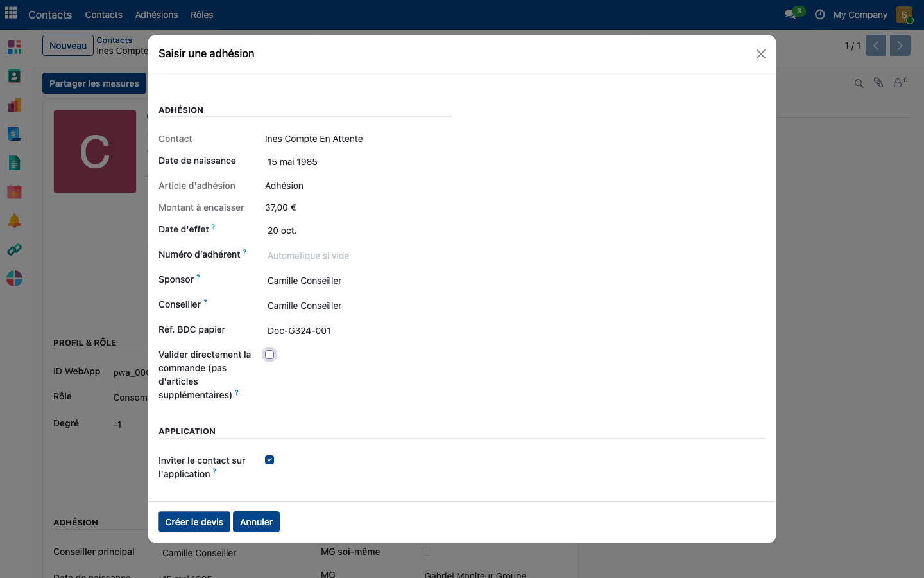Open the bell notifications app in sidebar
The width and height of the screenshot is (924, 578).
pyautogui.click(x=14, y=220)
